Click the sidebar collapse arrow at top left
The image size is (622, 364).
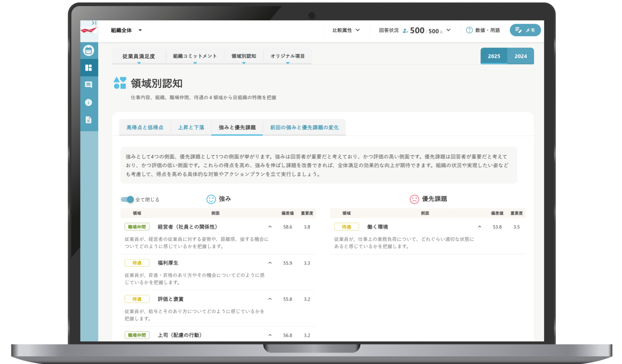pos(94,22)
